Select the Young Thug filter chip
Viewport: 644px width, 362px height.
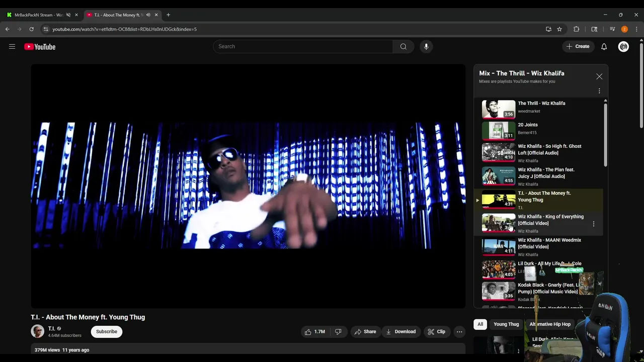(x=506, y=324)
